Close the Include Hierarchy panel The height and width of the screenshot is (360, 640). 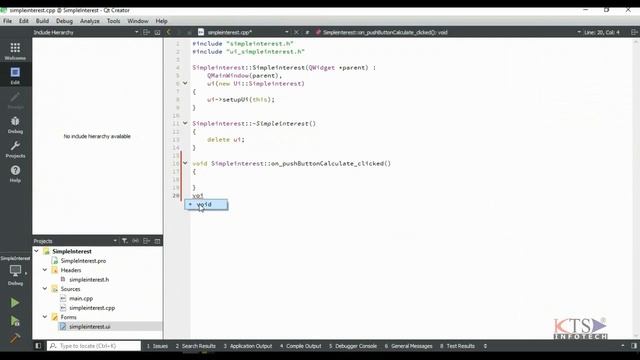(158, 32)
